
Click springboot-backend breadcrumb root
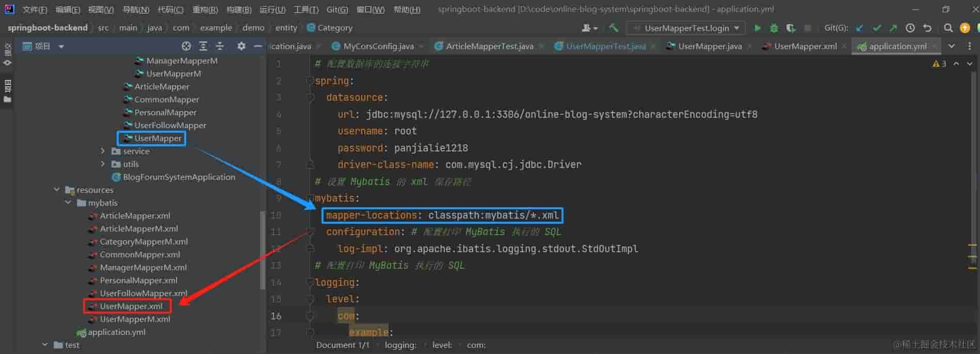[47, 28]
